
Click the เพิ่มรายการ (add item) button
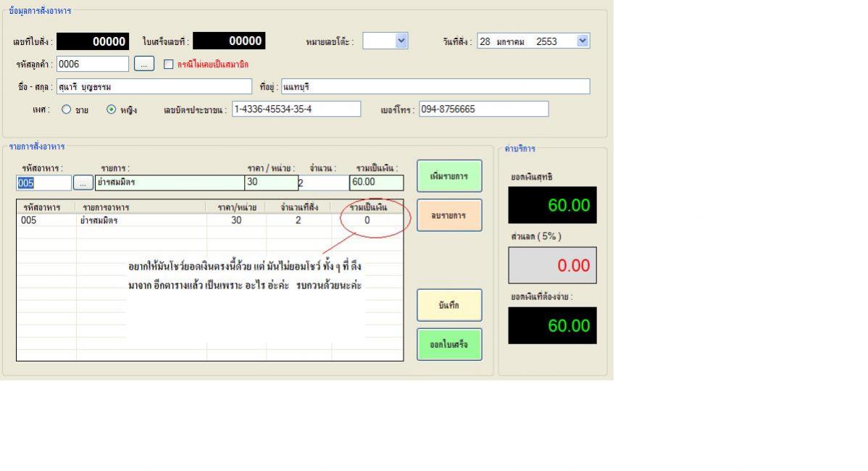[449, 176]
